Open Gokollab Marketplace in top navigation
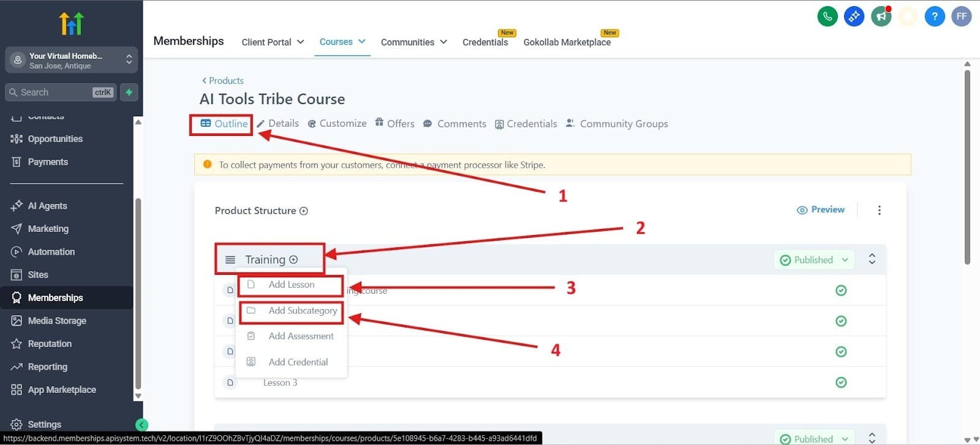 [567, 42]
